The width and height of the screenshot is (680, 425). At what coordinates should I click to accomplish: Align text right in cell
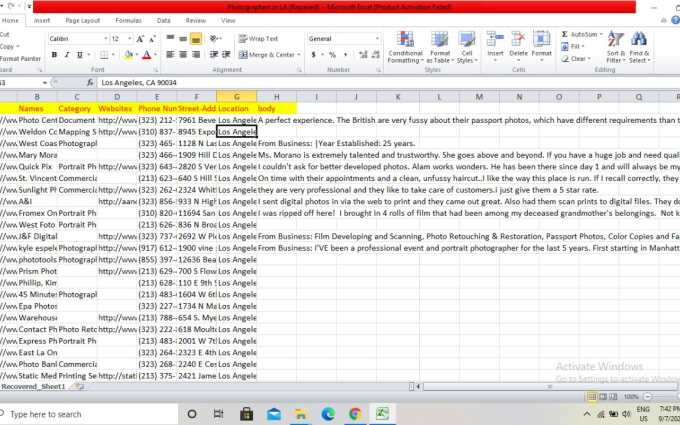coord(196,55)
